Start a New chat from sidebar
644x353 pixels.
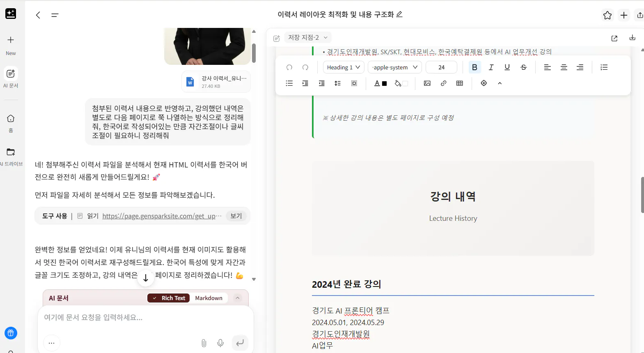11,45
